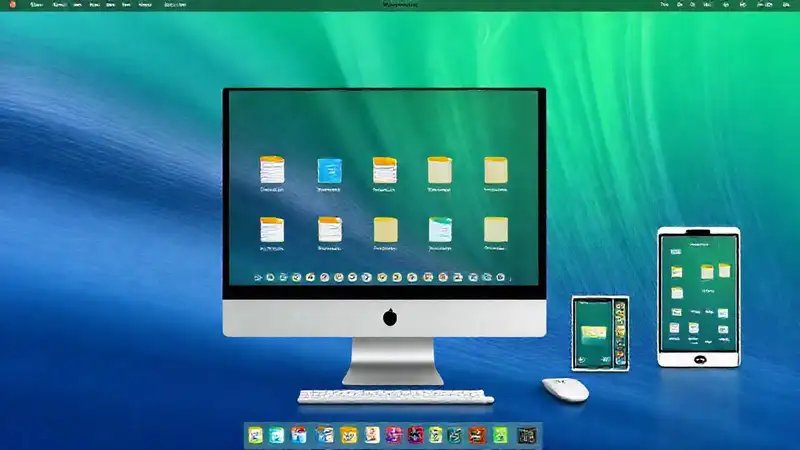The height and width of the screenshot is (450, 800).
Task: Select bottom-right beige folder on iMac screen
Action: click(495, 229)
